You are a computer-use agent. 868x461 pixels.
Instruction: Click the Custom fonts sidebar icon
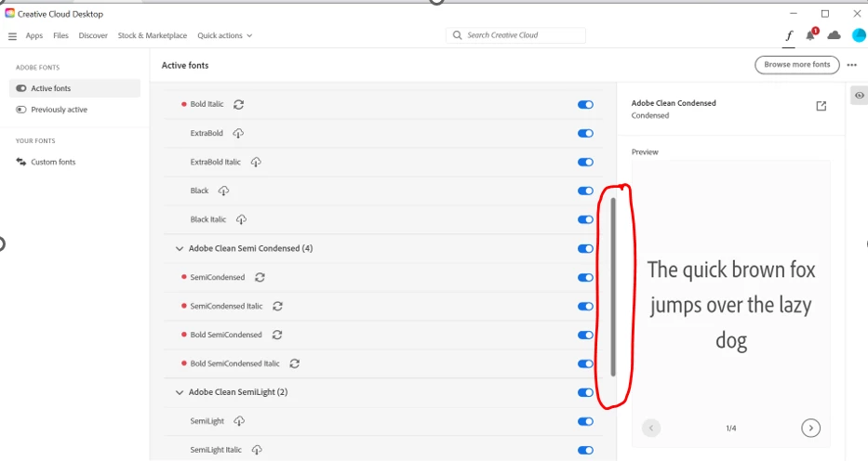(x=21, y=162)
